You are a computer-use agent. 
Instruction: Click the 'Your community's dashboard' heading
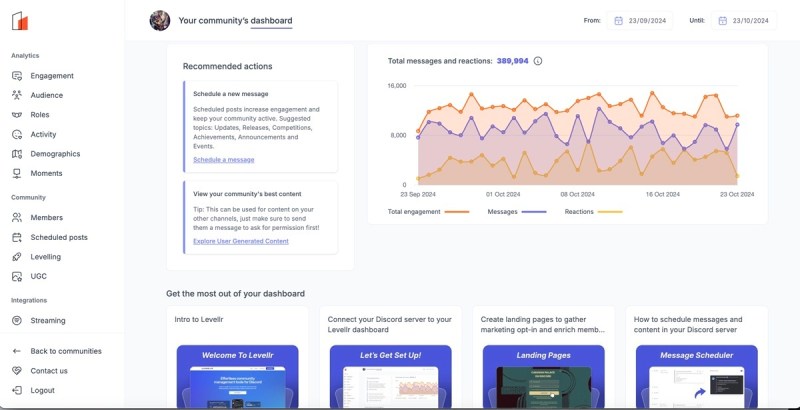pyautogui.click(x=235, y=21)
